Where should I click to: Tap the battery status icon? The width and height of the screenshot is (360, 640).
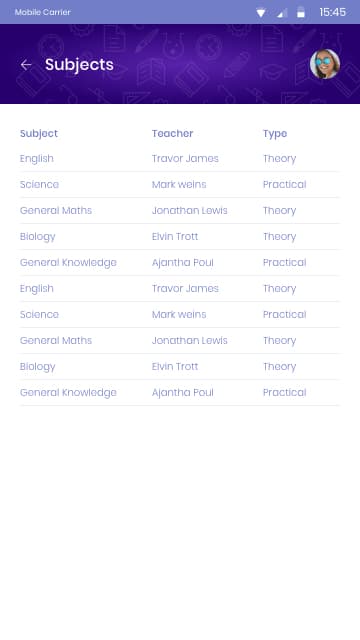point(301,12)
